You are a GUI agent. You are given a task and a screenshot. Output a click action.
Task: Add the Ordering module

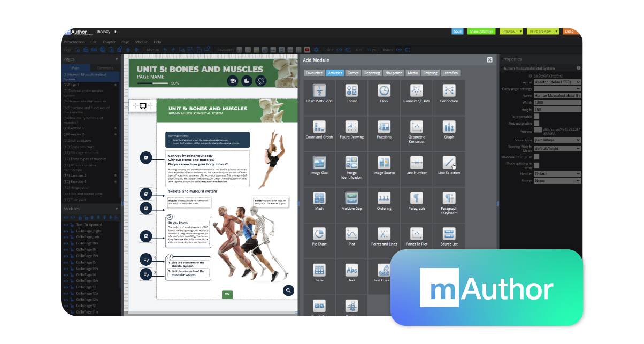[384, 198]
